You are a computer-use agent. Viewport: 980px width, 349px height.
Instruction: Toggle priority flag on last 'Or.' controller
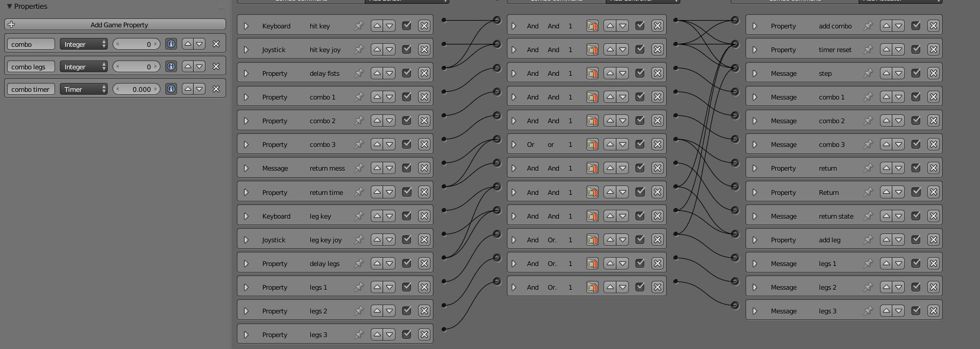click(x=592, y=287)
